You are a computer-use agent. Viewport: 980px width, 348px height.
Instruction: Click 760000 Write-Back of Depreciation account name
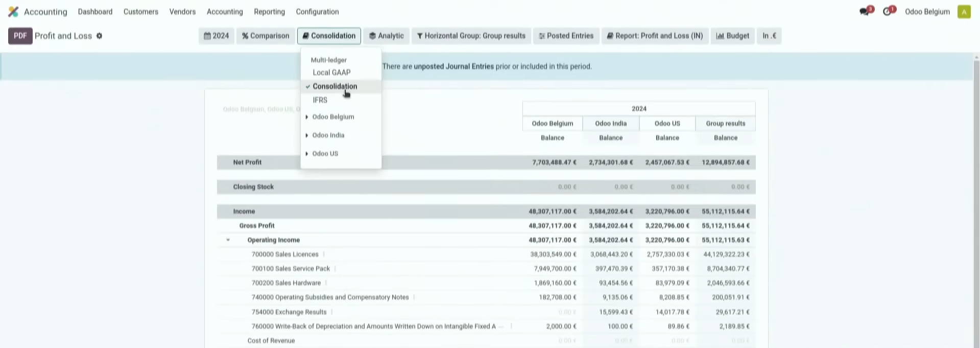(373, 327)
